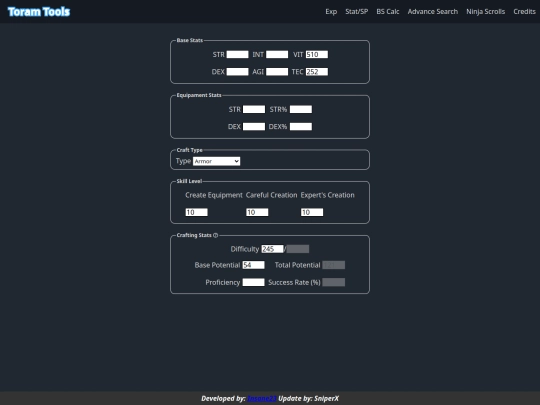Image resolution: width=540 pixels, height=405 pixels.
Task: Click the Careful Creation label
Action: 271,195
